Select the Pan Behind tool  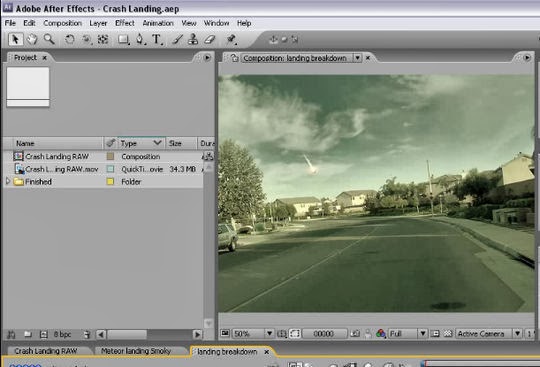click(103, 39)
